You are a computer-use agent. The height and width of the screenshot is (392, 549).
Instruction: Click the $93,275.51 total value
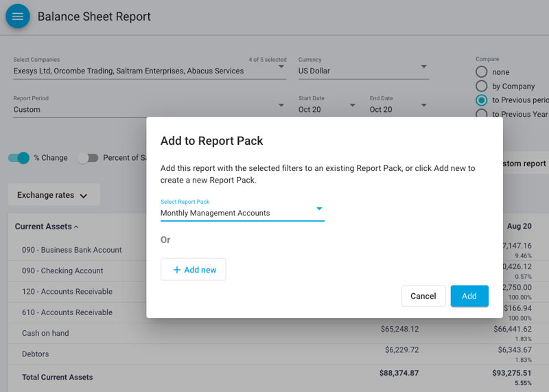511,373
